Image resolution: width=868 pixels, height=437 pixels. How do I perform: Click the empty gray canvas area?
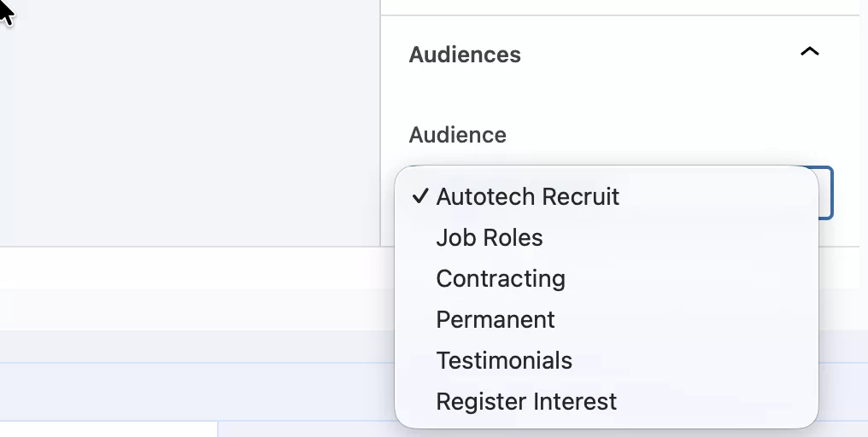pos(188,128)
